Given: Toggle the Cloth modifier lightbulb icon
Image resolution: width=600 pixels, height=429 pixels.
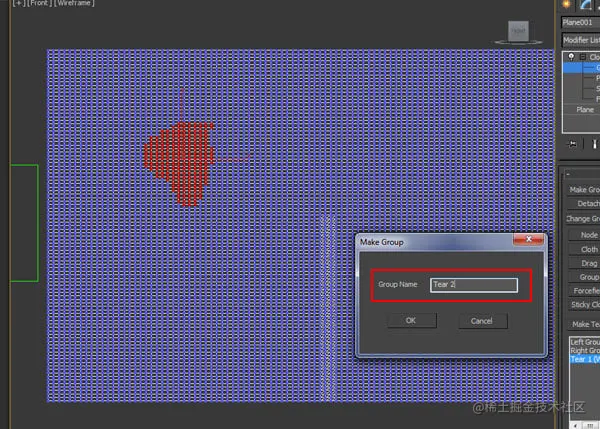Looking at the screenshot, I should pos(571,57).
